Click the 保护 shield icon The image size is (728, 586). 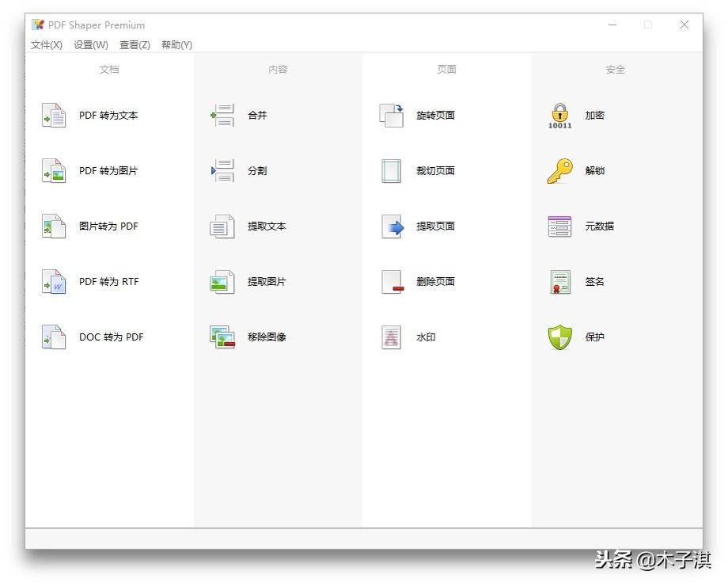tap(559, 337)
